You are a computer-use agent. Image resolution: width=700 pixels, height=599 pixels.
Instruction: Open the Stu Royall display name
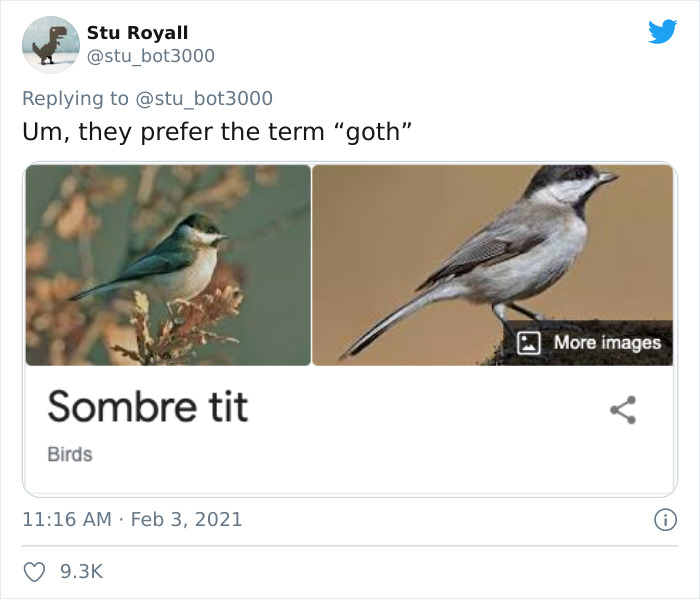tap(137, 33)
